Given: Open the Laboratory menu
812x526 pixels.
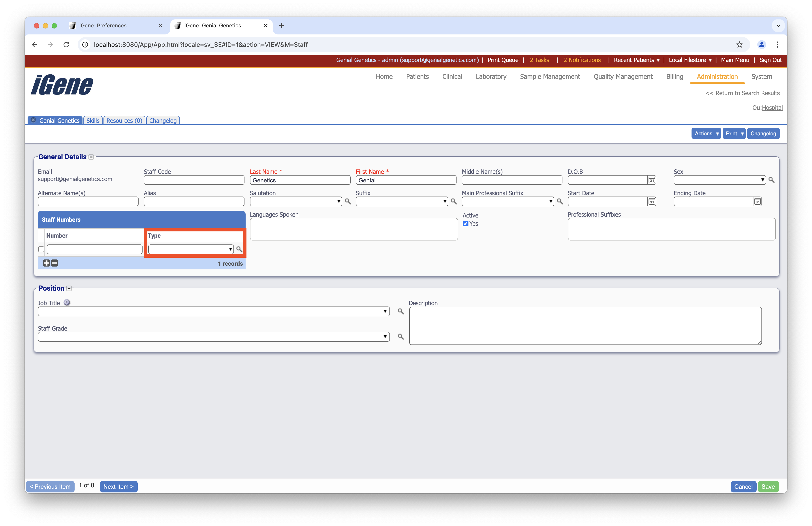Looking at the screenshot, I should [491, 76].
